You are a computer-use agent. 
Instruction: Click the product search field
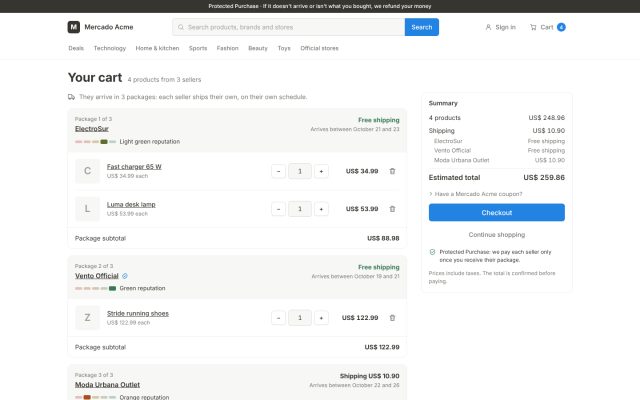pyautogui.click(x=289, y=27)
